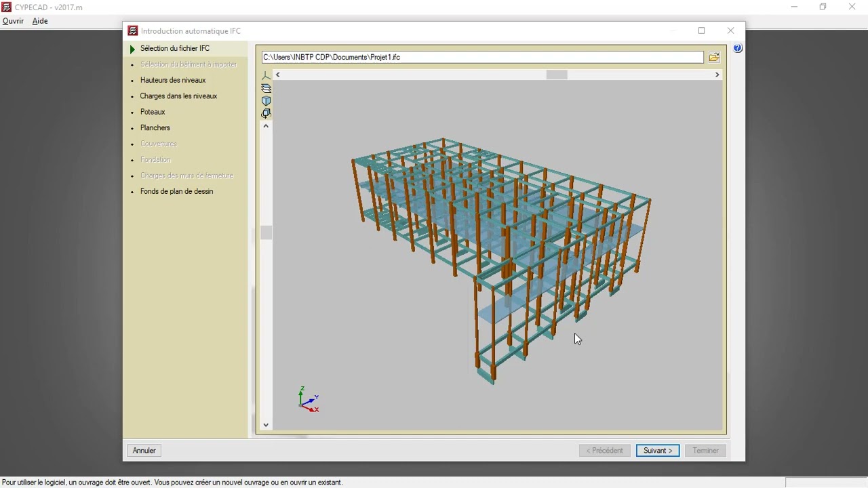
Task: Click the IFC dialog title bar icon
Action: [x=133, y=31]
